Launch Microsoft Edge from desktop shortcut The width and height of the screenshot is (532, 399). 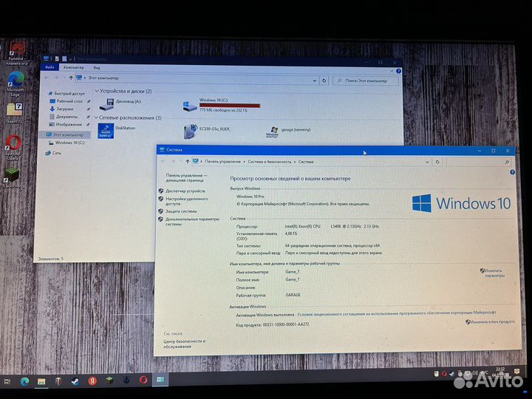pyautogui.click(x=16, y=82)
